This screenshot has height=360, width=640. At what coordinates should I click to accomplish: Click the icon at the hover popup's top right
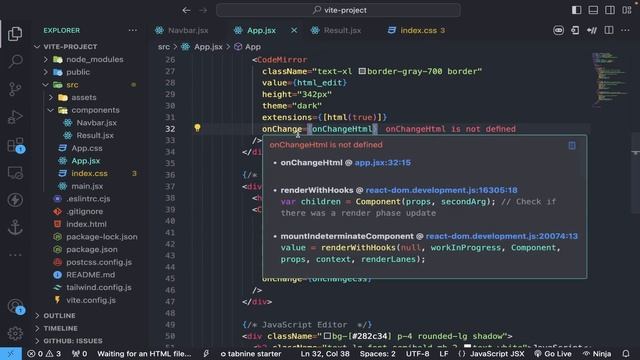coord(572,145)
